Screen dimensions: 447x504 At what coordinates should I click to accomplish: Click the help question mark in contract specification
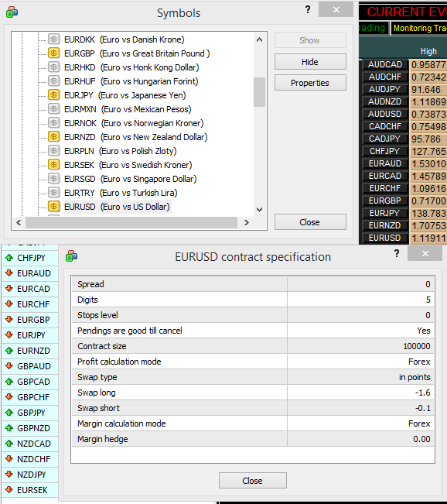(x=397, y=253)
